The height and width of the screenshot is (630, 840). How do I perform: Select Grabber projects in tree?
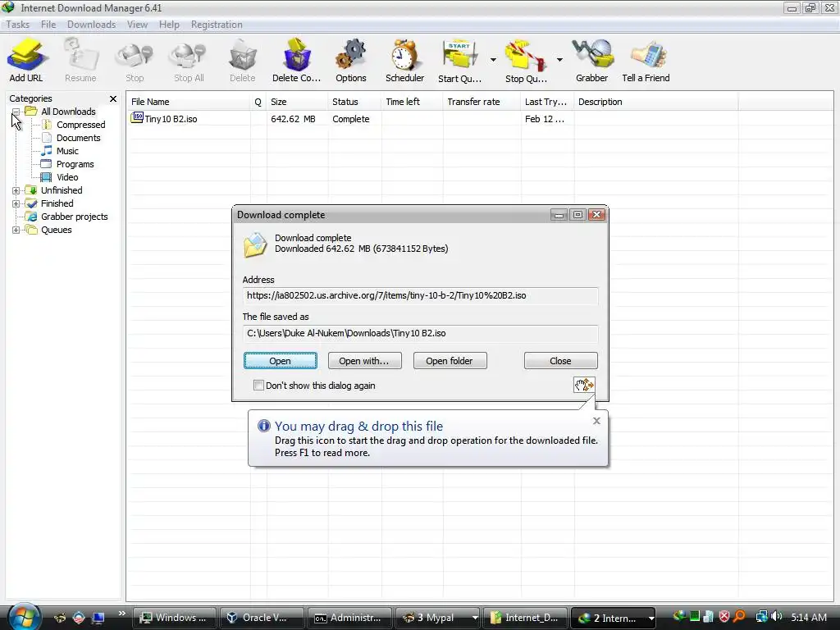pos(75,217)
